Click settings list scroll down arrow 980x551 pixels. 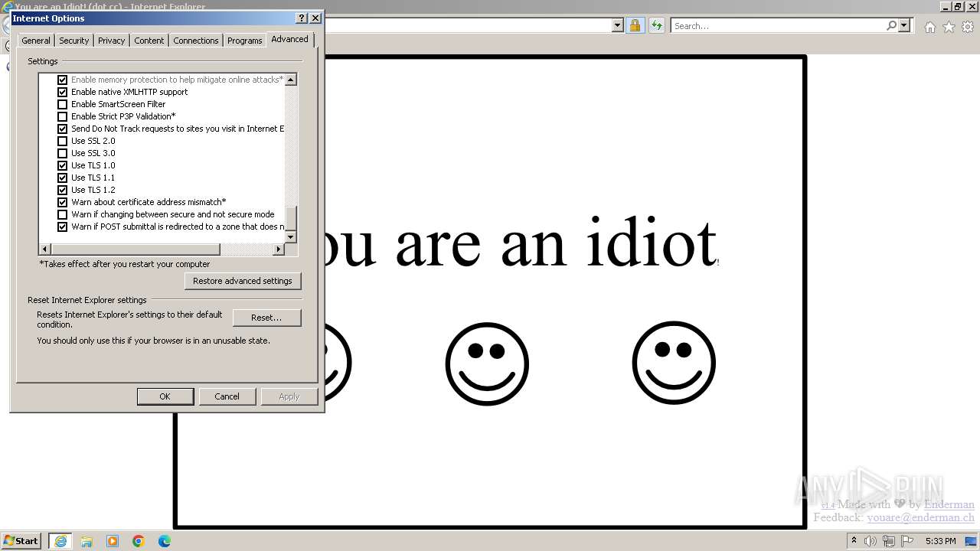291,237
